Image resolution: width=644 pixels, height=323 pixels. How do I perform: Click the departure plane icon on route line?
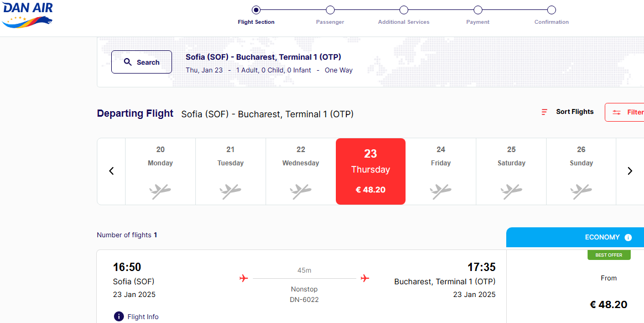tap(244, 278)
